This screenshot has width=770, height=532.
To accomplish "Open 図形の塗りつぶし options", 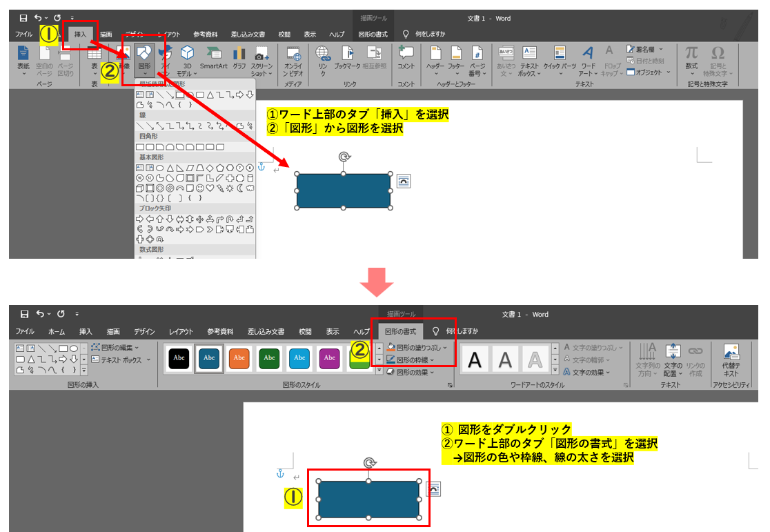I will pos(419,347).
